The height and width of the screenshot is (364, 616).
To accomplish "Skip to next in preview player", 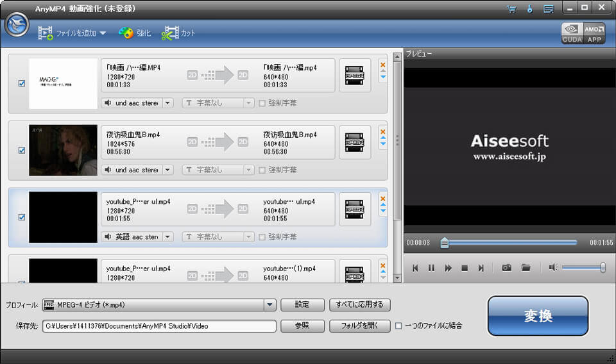I will tap(481, 268).
